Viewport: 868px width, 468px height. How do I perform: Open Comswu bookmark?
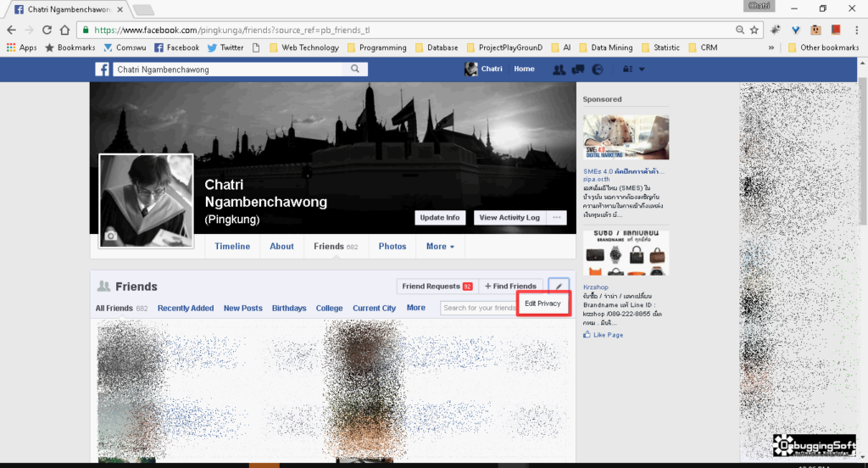tap(125, 47)
